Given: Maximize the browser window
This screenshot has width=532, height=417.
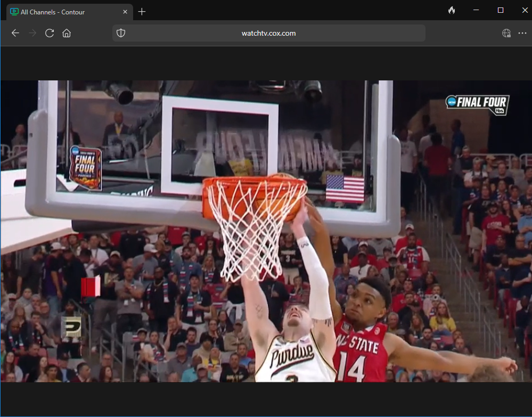Looking at the screenshot, I should [501, 10].
